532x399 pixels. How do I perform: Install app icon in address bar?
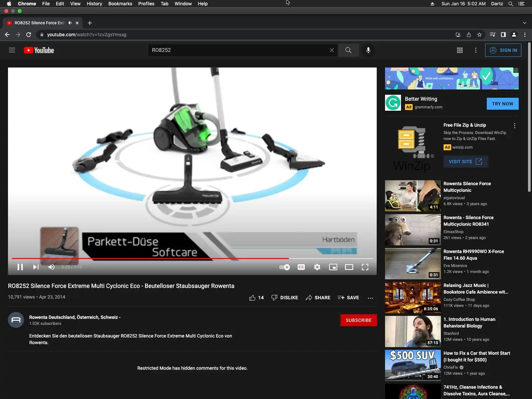458,35
